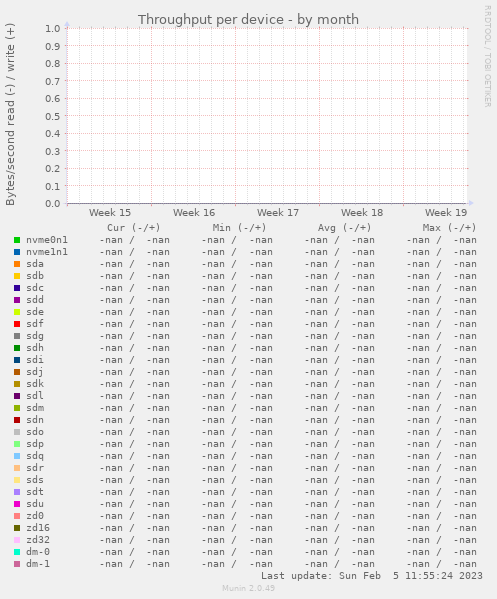
Task: Select the sdt device label
Action: (35, 492)
